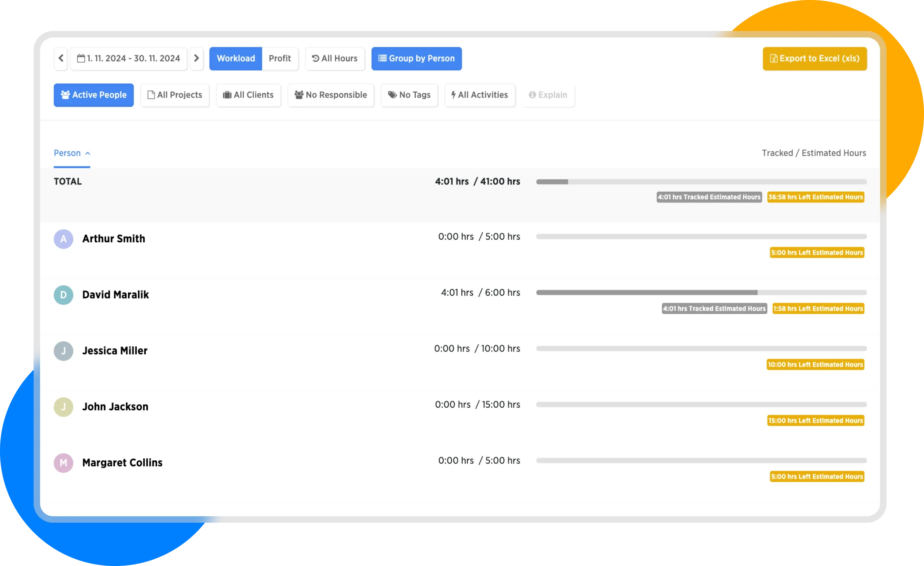Toggle the Active People filter
The height and width of the screenshot is (566, 924).
94,95
